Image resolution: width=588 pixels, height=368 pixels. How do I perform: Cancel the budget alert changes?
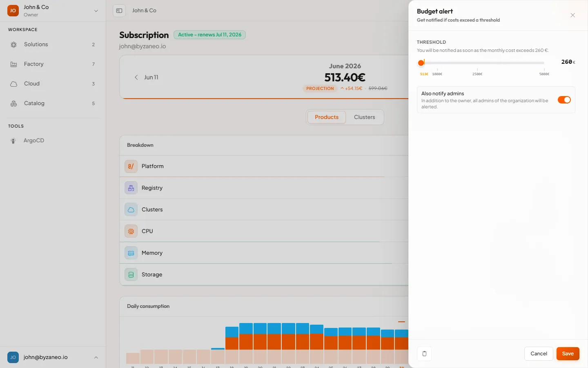tap(539, 354)
